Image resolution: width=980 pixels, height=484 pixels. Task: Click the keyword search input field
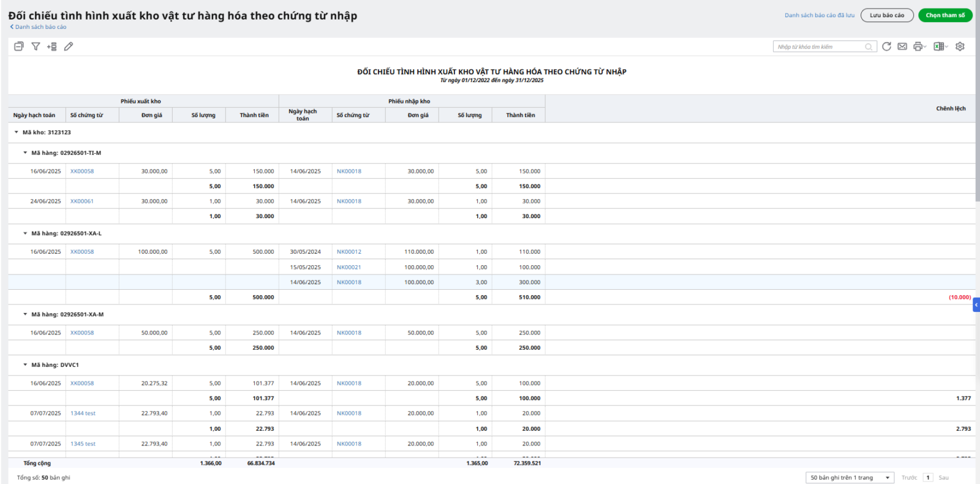(x=819, y=47)
